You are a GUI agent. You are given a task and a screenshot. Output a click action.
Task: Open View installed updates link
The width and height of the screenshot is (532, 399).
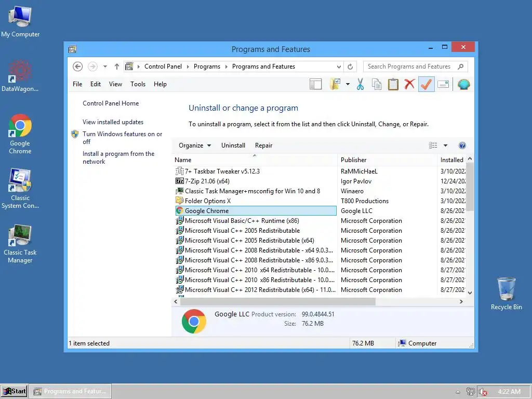point(113,122)
